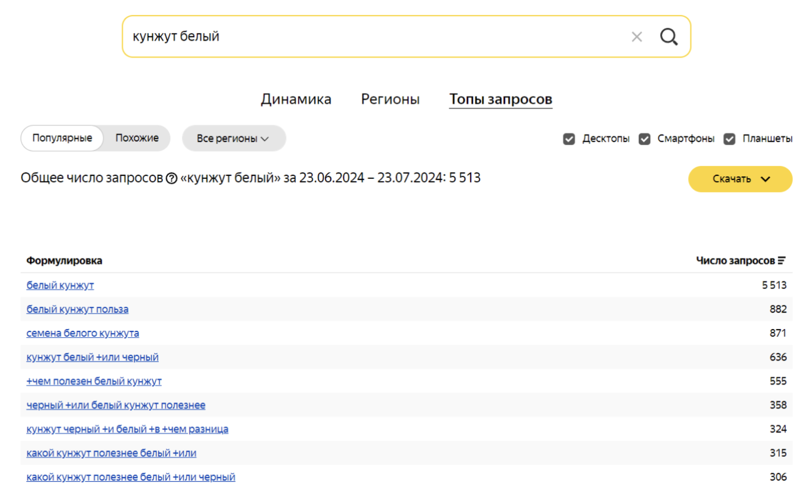
Task: Open кунжут черный +и белый разница link
Action: [127, 429]
